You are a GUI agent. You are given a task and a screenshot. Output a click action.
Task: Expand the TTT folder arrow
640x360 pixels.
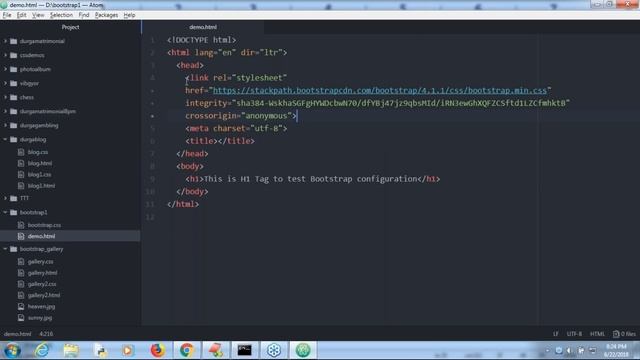point(5,198)
